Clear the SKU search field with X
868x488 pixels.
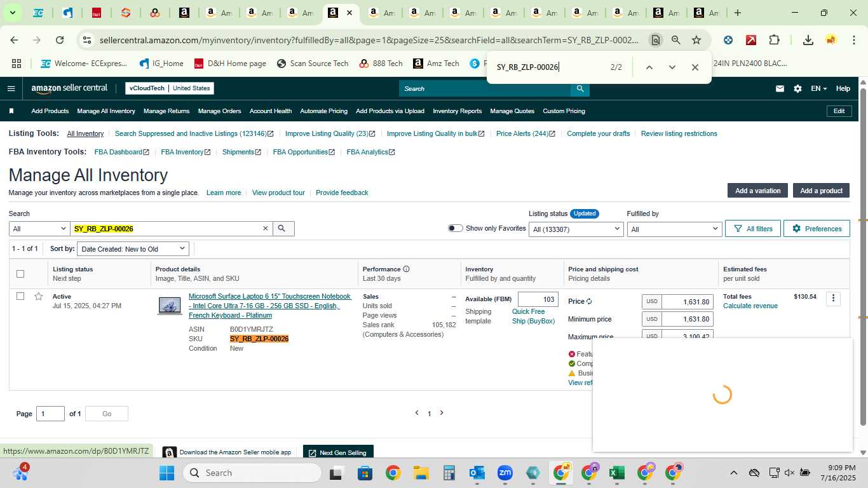click(x=266, y=229)
